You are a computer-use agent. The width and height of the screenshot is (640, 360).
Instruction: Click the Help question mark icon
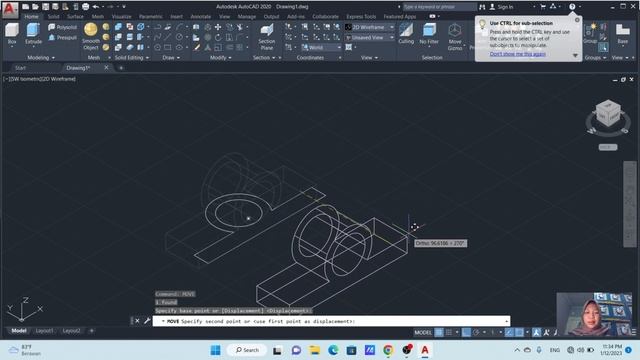tap(572, 7)
